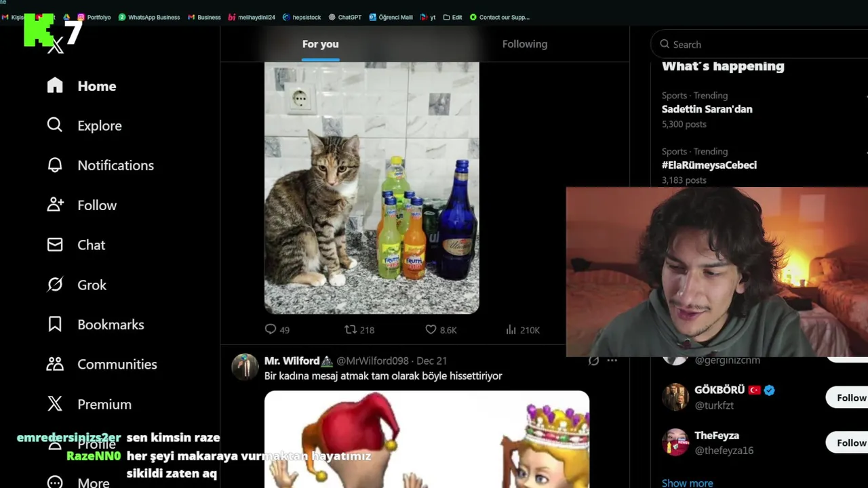Open Chat from the sidebar
The height and width of the screenshot is (488, 868).
pos(75,245)
